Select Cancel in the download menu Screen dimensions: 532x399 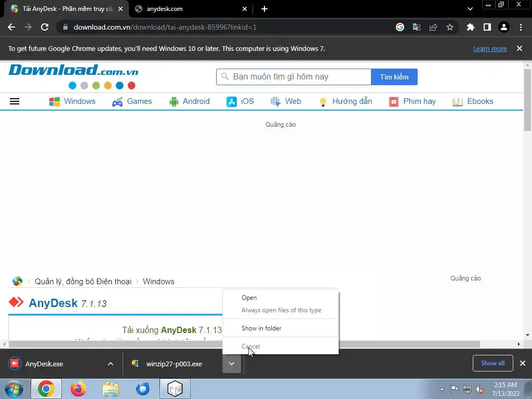click(281, 347)
